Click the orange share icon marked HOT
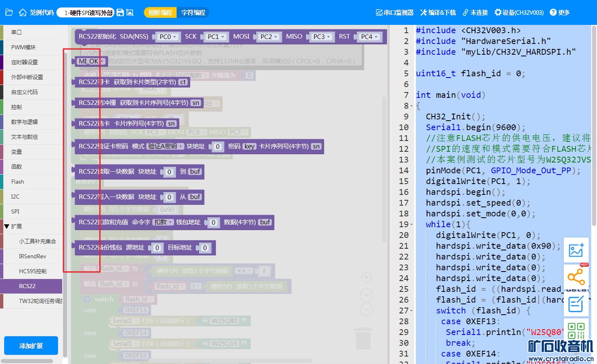The width and height of the screenshot is (597, 364). (x=576, y=277)
